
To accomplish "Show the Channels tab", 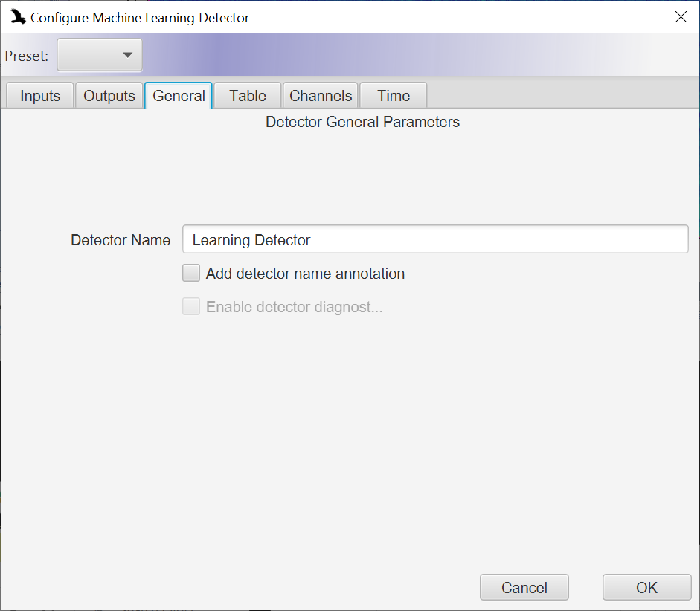I will [321, 95].
